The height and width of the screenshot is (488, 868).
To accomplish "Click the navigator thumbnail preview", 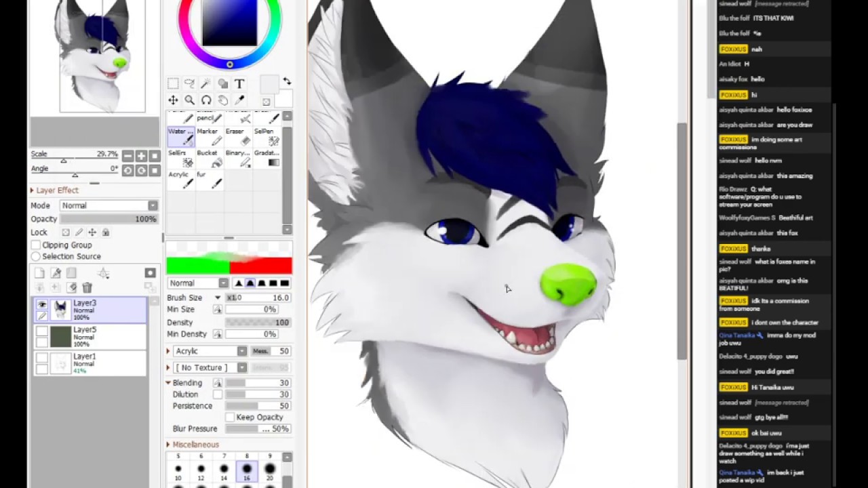I will pos(102,56).
